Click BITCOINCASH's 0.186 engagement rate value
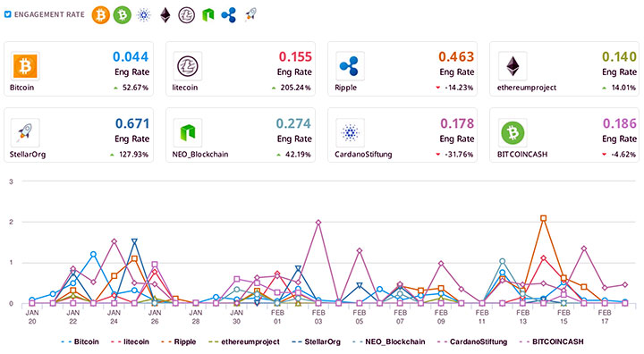 (620, 123)
